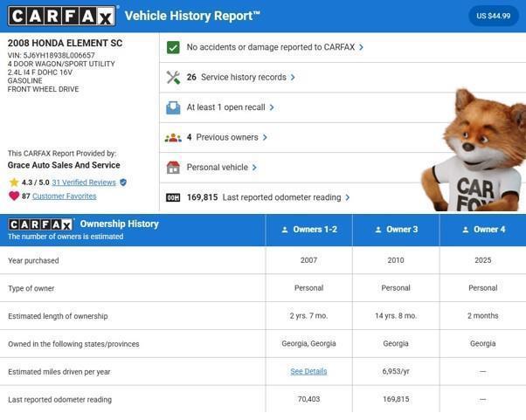Image resolution: width=526 pixels, height=420 pixels.
Task: Click the Vehicle History Report heading
Action: coord(192,16)
